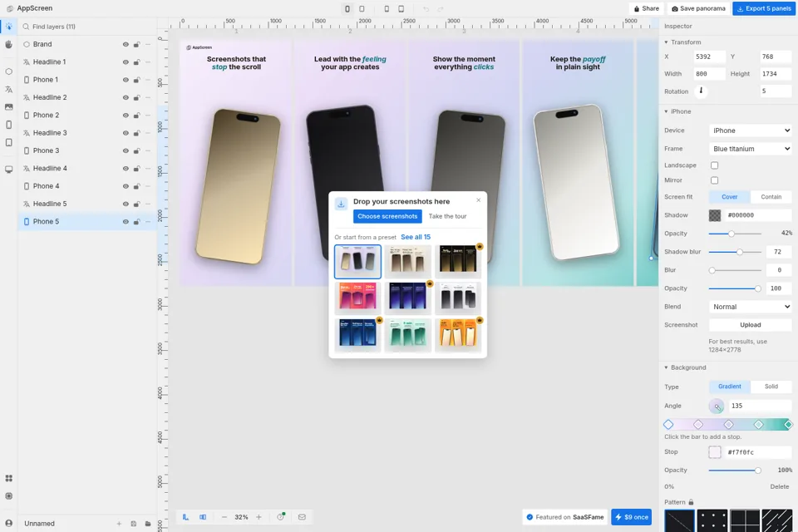The height and width of the screenshot is (532, 798).
Task: Switch background type to Gradient
Action: point(729,387)
